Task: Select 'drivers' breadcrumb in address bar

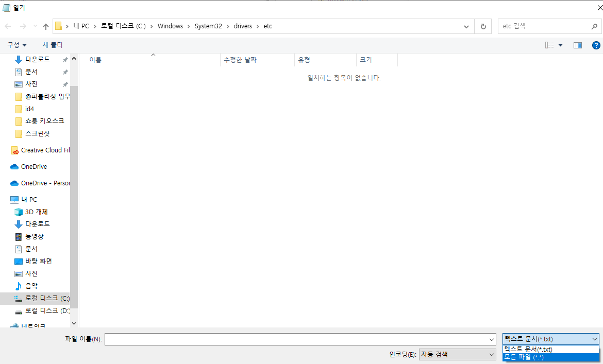Action: pos(243,26)
